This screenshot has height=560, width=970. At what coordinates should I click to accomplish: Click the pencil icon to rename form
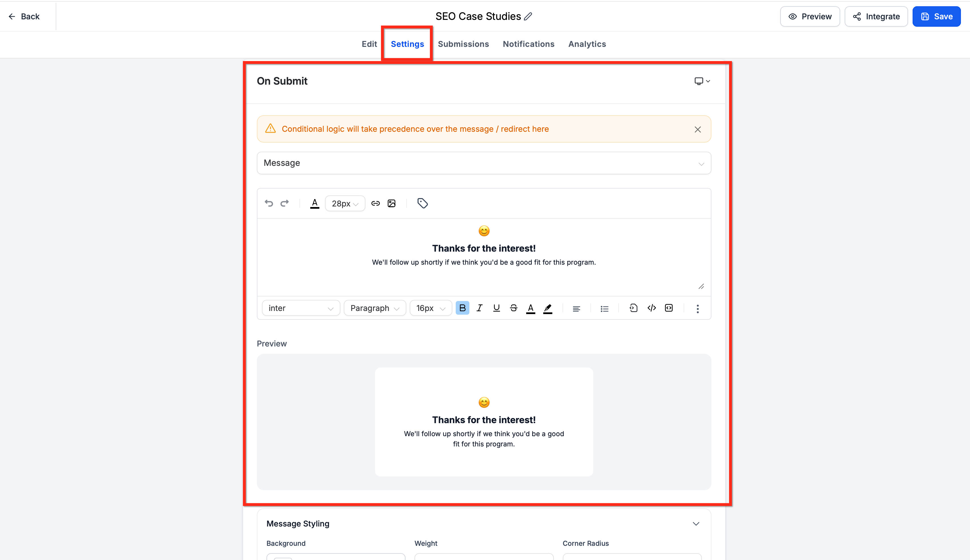(x=528, y=16)
